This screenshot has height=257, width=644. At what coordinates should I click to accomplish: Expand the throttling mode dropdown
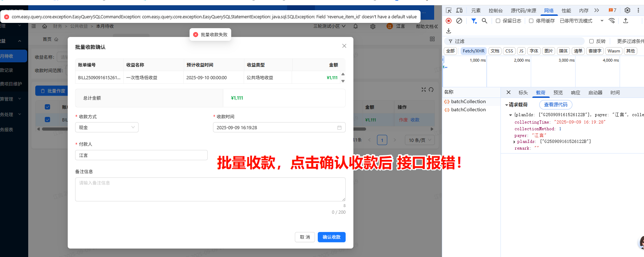pyautogui.click(x=602, y=21)
